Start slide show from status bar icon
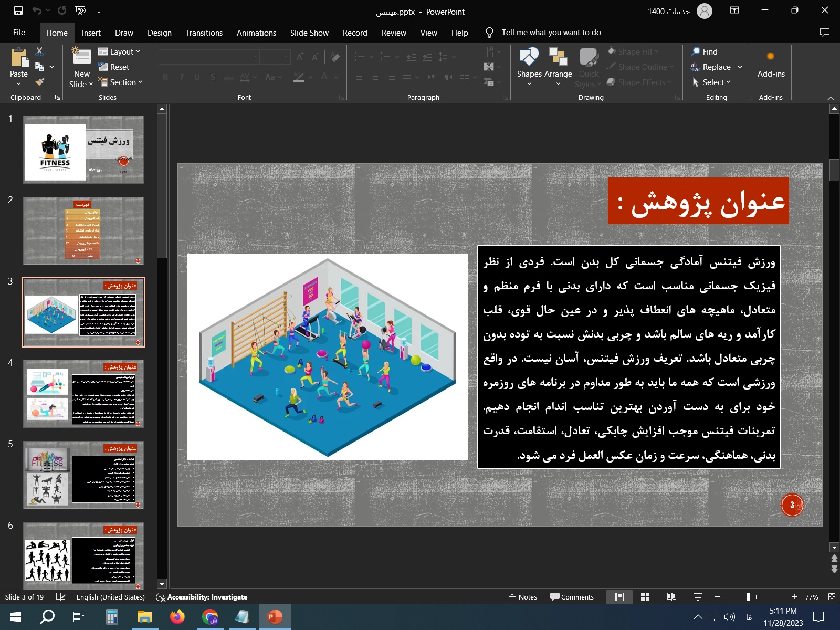 tap(698, 597)
